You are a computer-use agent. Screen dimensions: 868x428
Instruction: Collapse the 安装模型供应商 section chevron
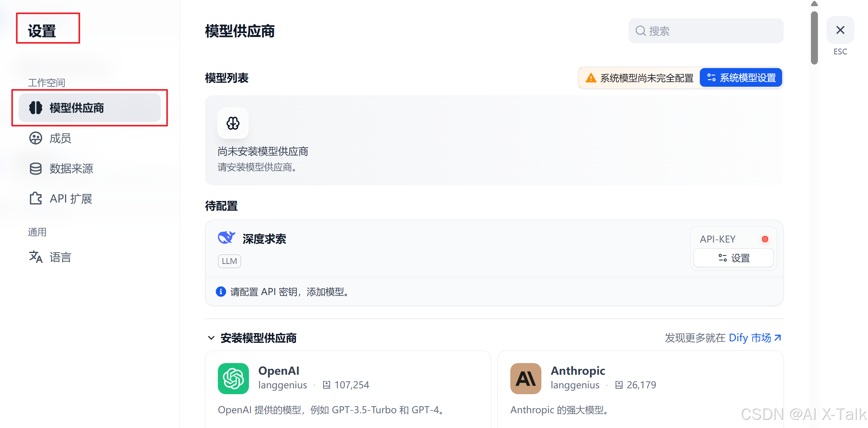point(211,338)
